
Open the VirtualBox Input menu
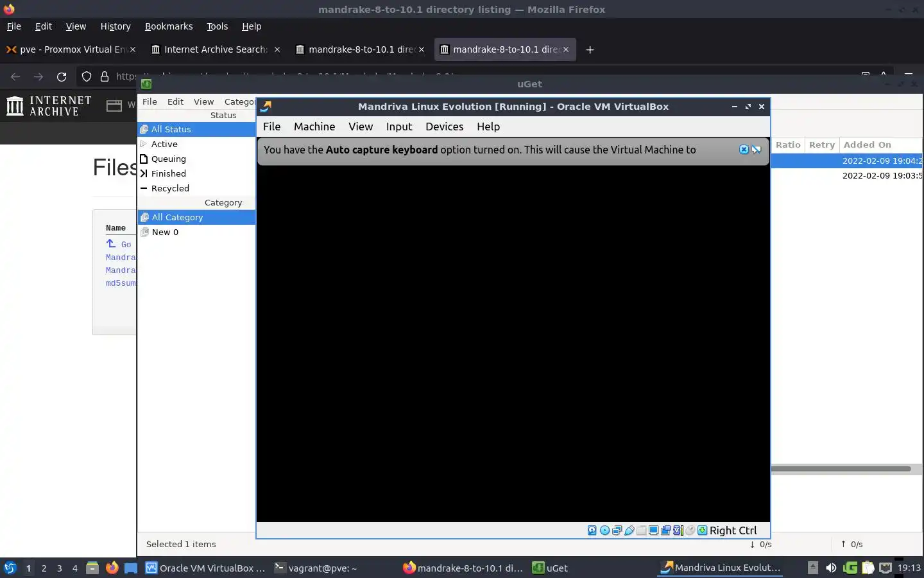[399, 127]
